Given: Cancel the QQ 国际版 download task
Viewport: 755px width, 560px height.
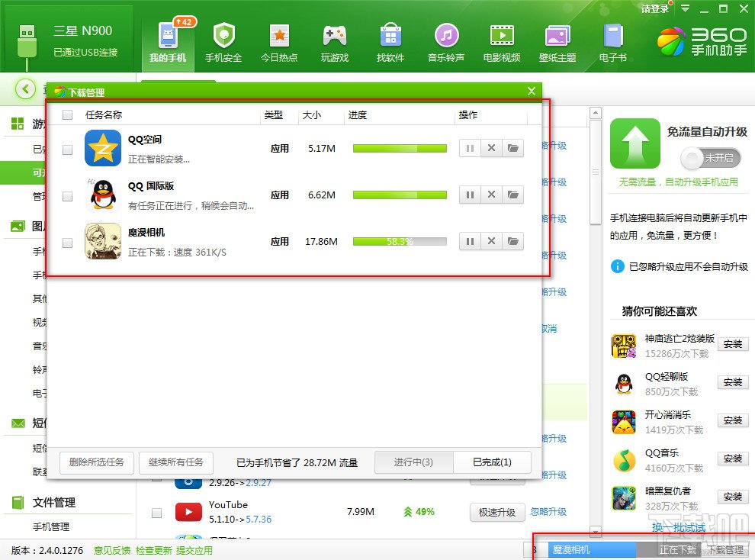Looking at the screenshot, I should (491, 195).
